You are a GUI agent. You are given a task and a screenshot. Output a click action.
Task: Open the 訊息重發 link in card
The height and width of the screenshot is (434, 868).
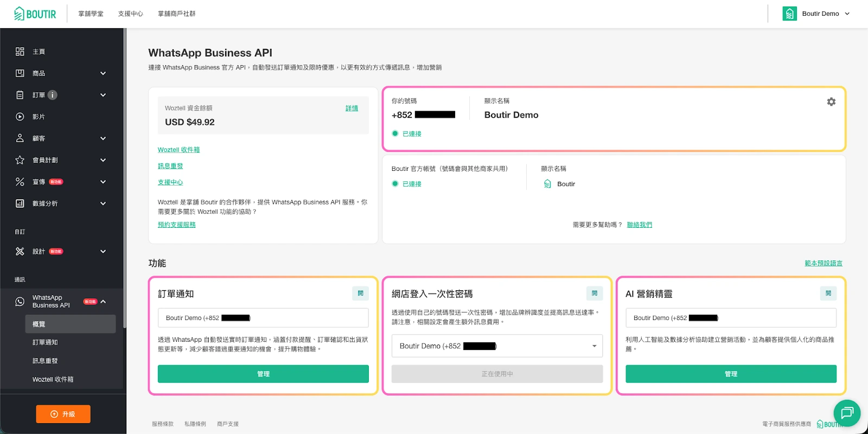[x=170, y=166]
